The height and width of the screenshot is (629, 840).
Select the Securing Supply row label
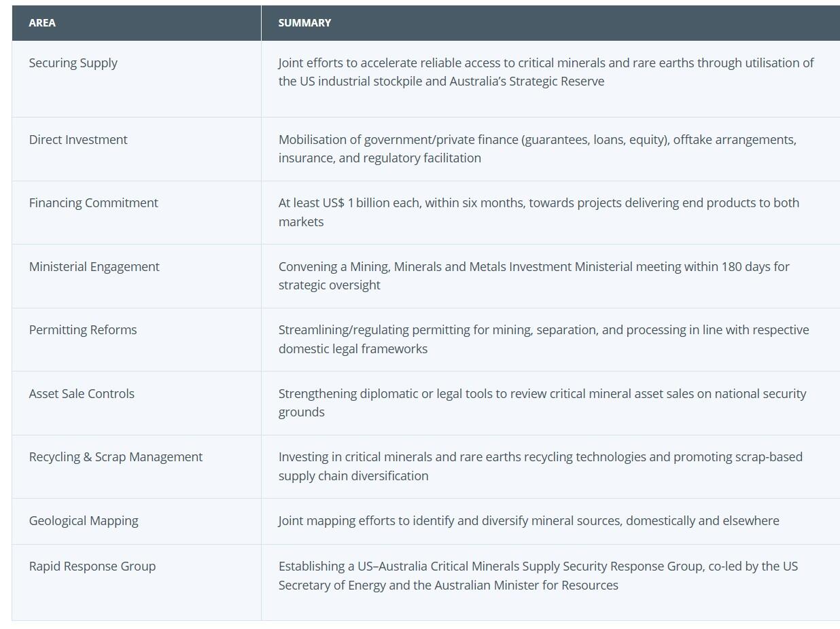(x=73, y=63)
